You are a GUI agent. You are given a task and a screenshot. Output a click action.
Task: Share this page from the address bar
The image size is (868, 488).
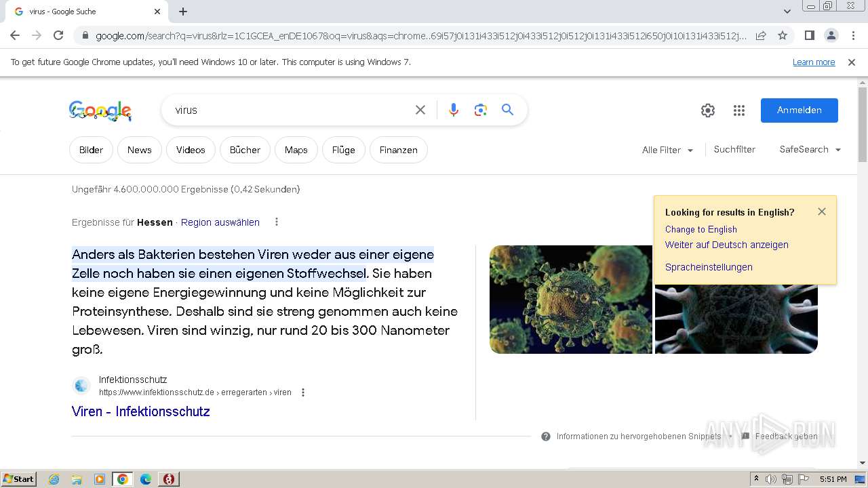tap(761, 35)
